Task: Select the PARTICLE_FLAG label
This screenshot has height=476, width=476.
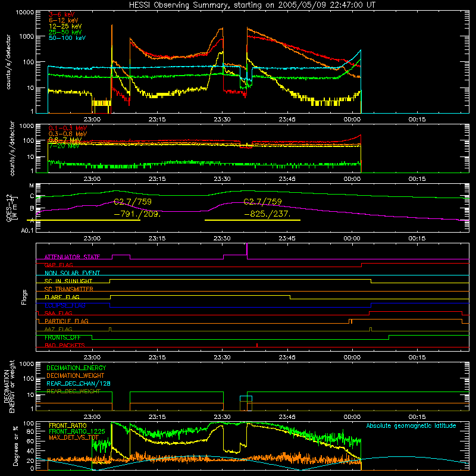Action: 67,321
